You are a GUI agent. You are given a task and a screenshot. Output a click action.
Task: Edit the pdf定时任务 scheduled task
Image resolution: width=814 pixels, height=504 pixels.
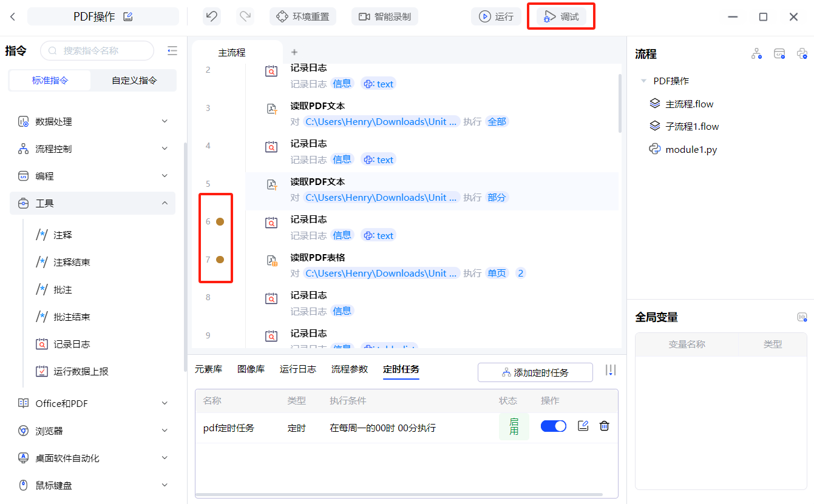(583, 426)
